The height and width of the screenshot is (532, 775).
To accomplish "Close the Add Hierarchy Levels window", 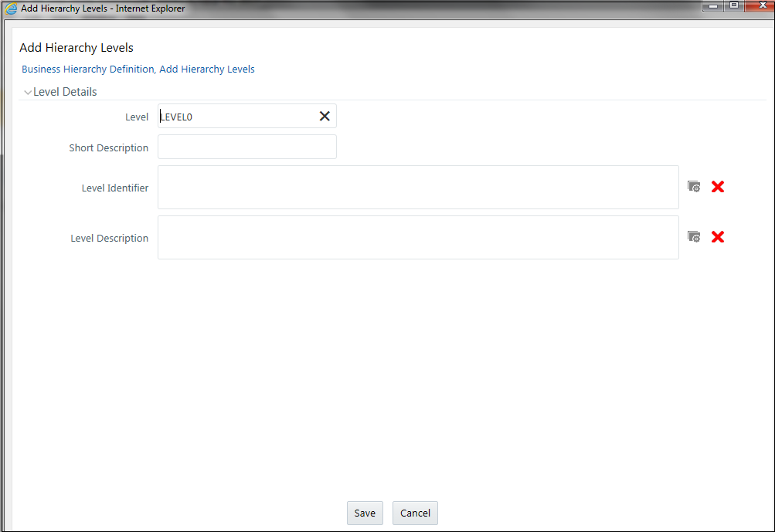I will tap(762, 6).
